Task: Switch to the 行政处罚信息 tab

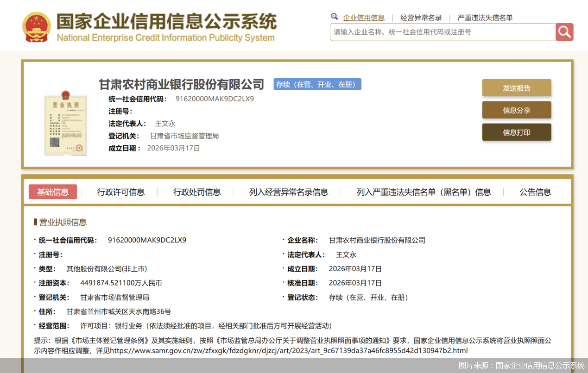Action: (196, 192)
